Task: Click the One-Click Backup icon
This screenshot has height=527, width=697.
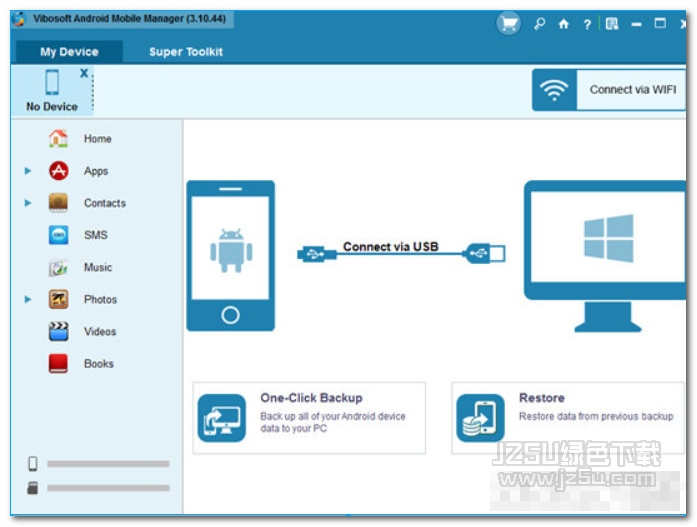Action: tap(221, 418)
